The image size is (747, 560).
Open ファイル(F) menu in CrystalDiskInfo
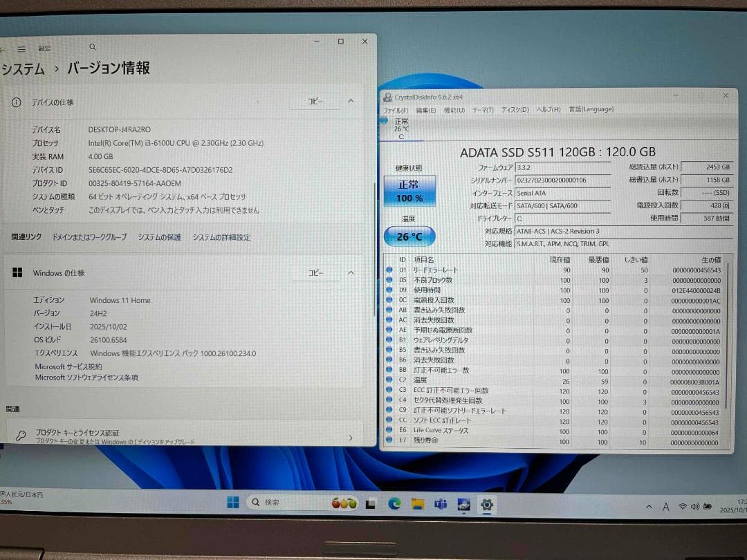(396, 110)
